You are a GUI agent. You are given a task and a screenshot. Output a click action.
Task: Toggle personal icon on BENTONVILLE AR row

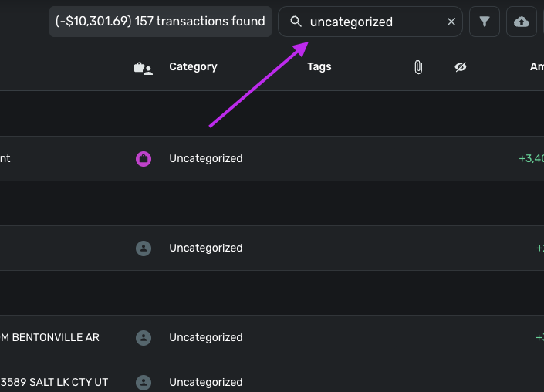pos(144,338)
